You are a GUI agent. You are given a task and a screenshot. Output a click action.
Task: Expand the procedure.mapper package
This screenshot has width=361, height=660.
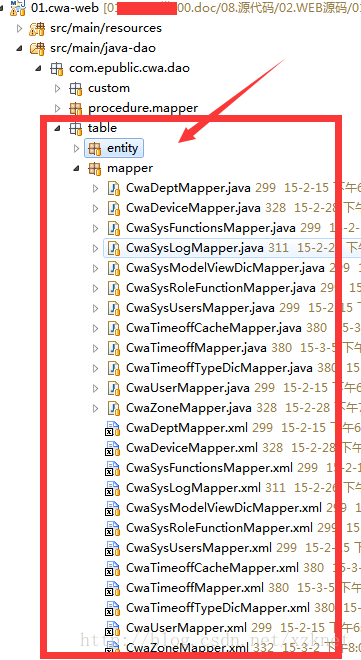click(58, 109)
